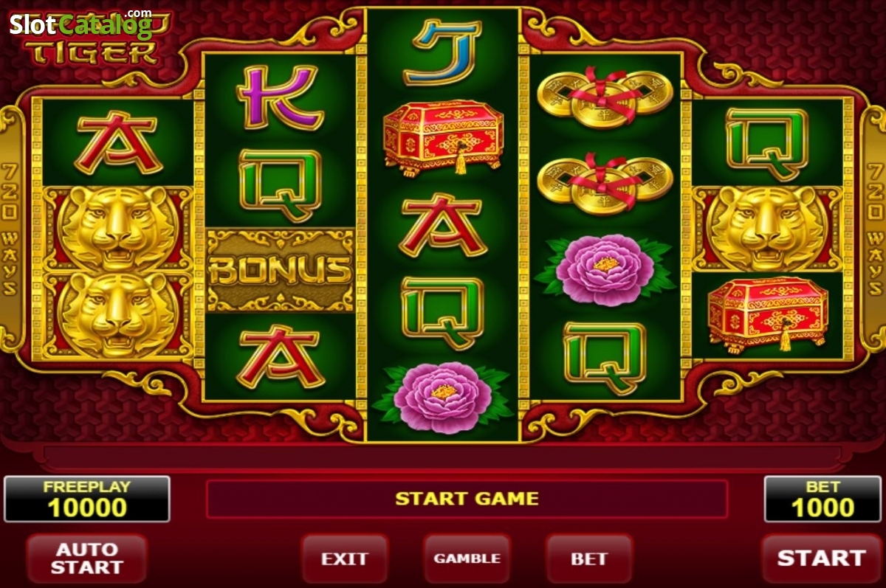
Task: Click the purple K symbol
Action: [280, 97]
